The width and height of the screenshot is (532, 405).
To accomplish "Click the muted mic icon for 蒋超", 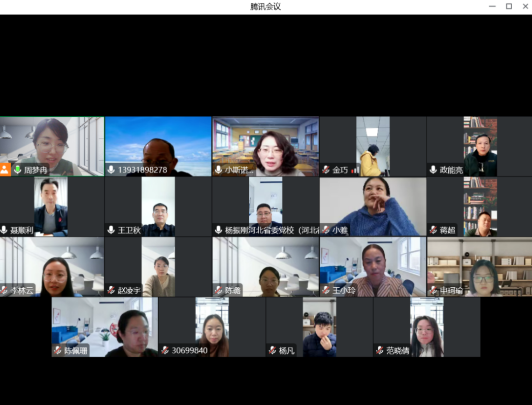I will pos(433,230).
